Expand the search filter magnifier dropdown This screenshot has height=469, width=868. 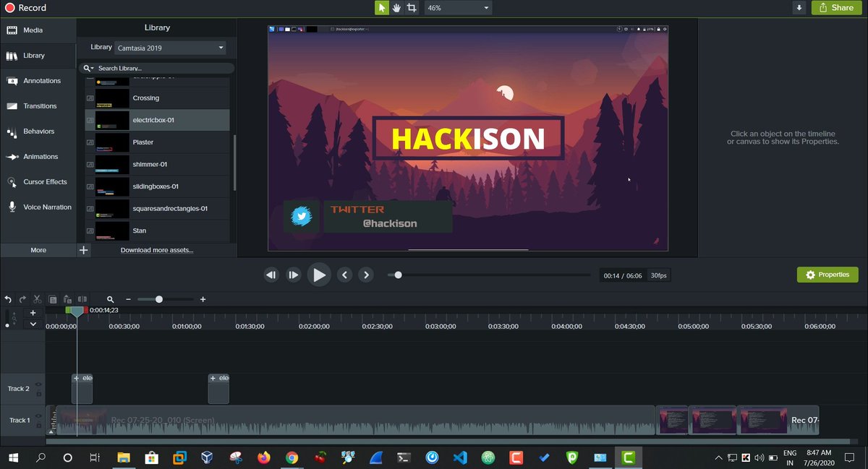pos(88,68)
